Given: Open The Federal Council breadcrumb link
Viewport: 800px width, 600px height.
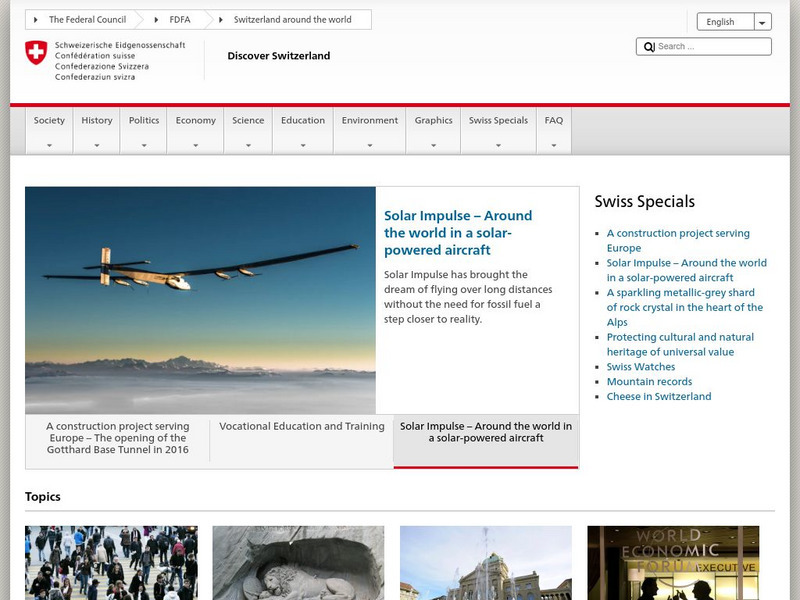Looking at the screenshot, I should [87, 20].
